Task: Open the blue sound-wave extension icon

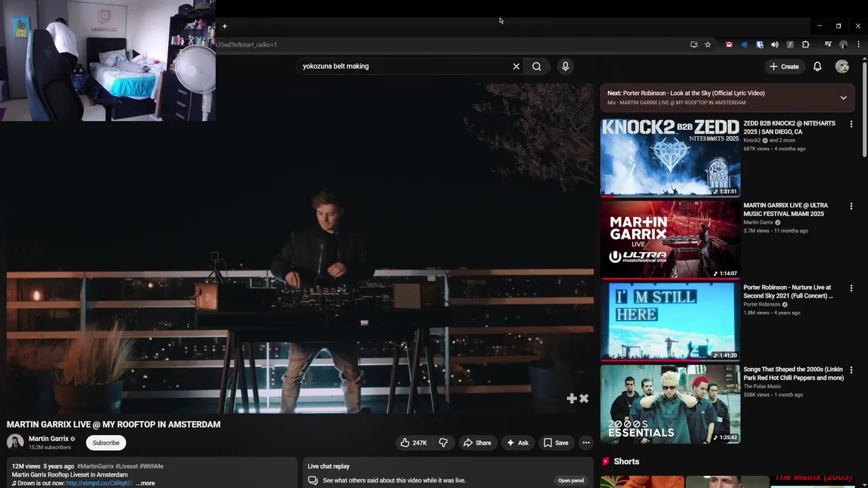Action: (744, 45)
